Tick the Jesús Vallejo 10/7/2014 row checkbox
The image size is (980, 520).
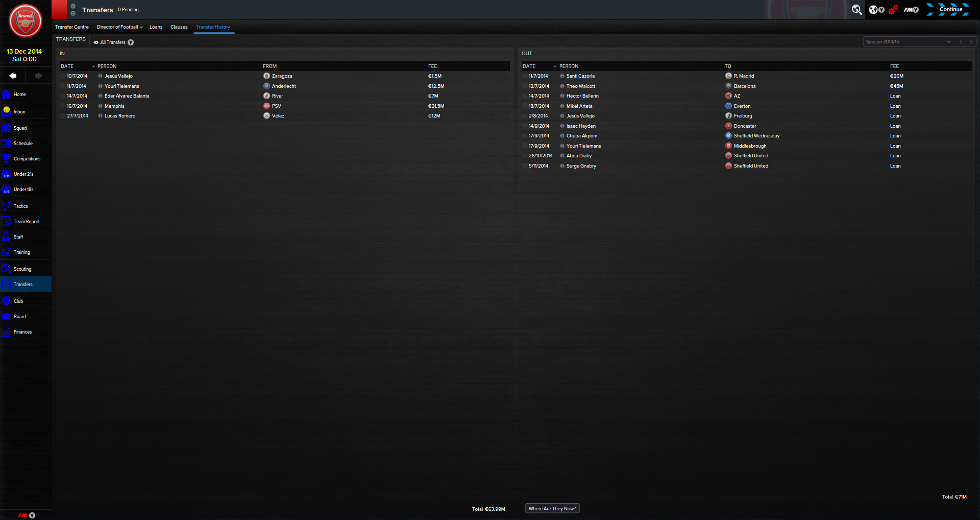click(63, 76)
